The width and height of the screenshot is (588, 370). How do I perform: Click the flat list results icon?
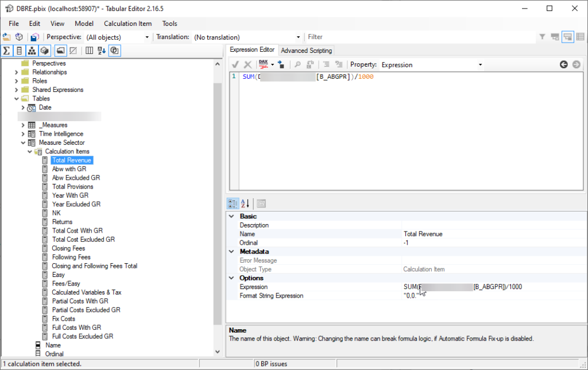coord(581,37)
